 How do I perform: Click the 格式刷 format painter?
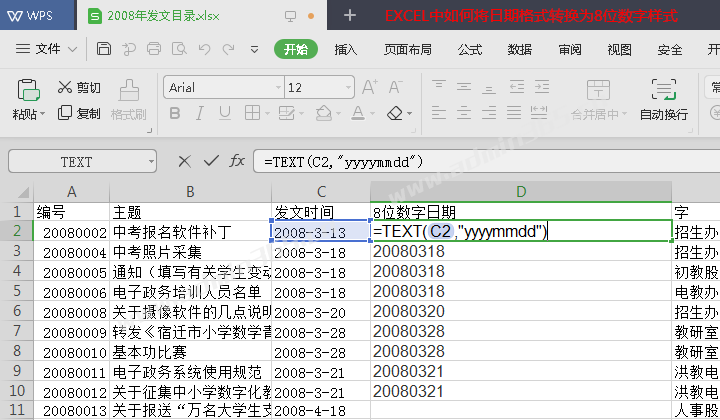point(129,100)
